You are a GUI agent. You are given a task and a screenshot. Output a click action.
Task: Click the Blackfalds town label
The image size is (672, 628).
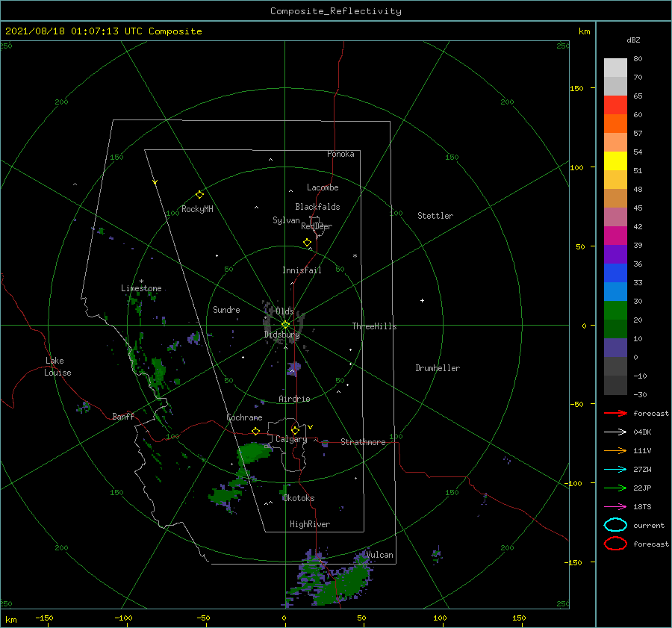(x=317, y=207)
